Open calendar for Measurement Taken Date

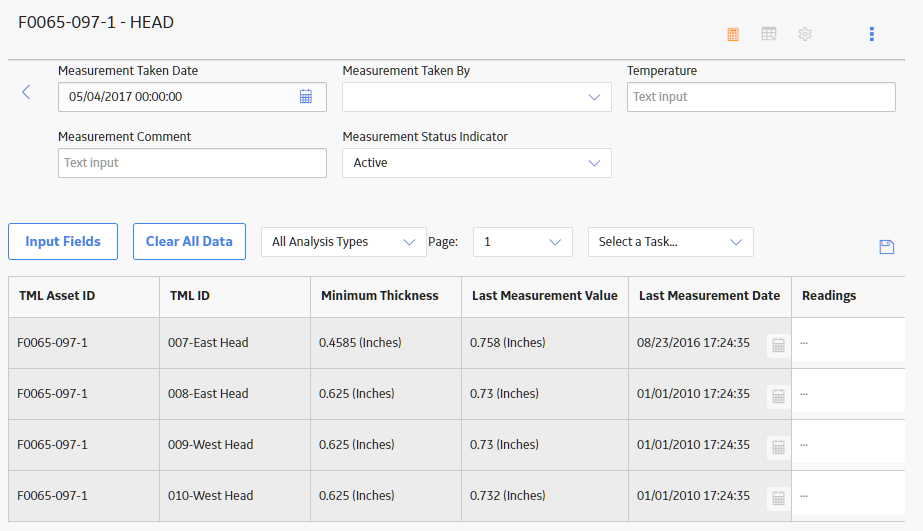pyautogui.click(x=306, y=97)
